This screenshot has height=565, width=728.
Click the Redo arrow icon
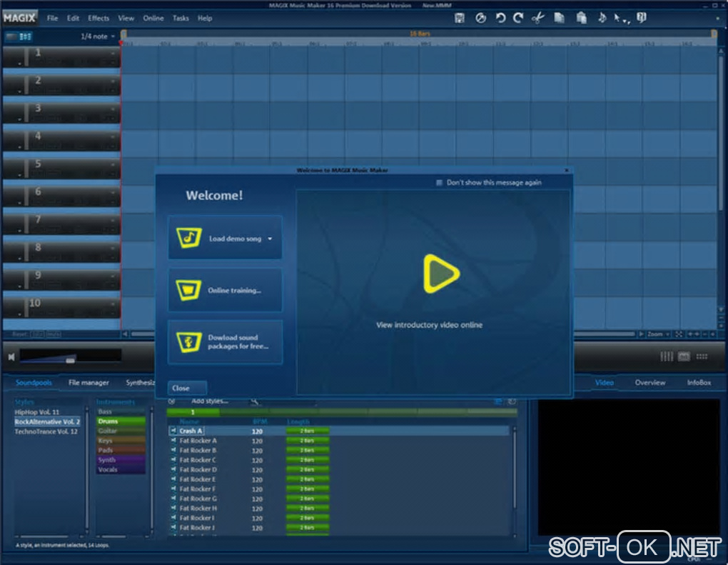point(518,18)
